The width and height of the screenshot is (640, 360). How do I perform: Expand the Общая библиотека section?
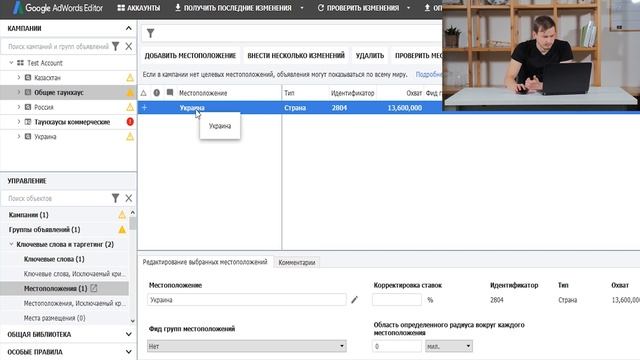[x=129, y=334]
